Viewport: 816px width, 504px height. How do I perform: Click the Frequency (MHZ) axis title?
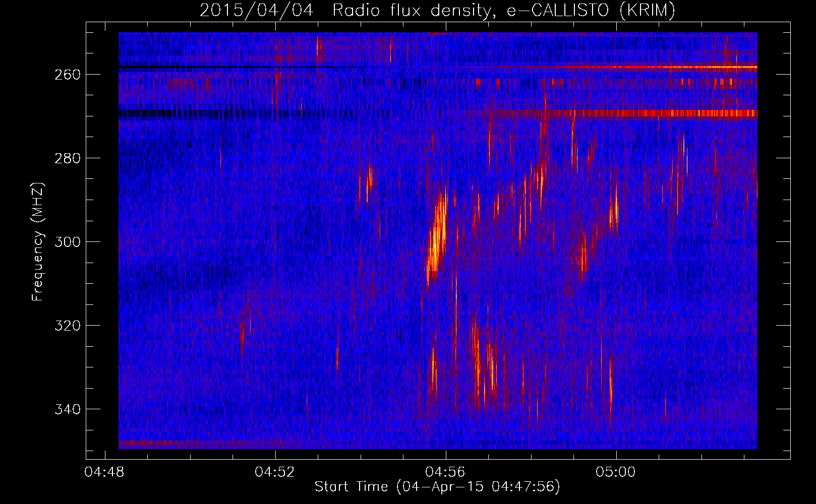click(x=38, y=242)
